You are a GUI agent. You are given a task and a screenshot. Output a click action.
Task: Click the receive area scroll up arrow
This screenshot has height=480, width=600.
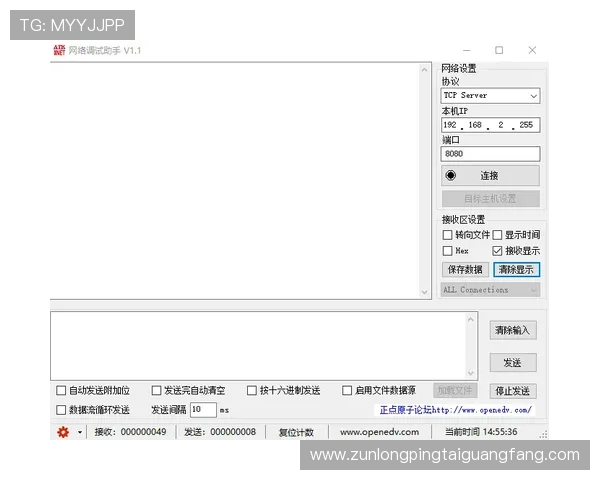point(424,70)
